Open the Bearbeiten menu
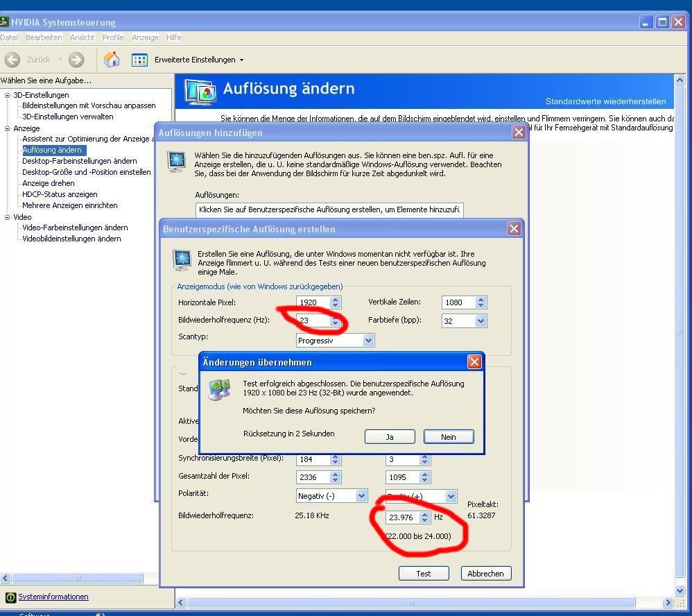Image resolution: width=692 pixels, height=616 pixels. pos(44,37)
